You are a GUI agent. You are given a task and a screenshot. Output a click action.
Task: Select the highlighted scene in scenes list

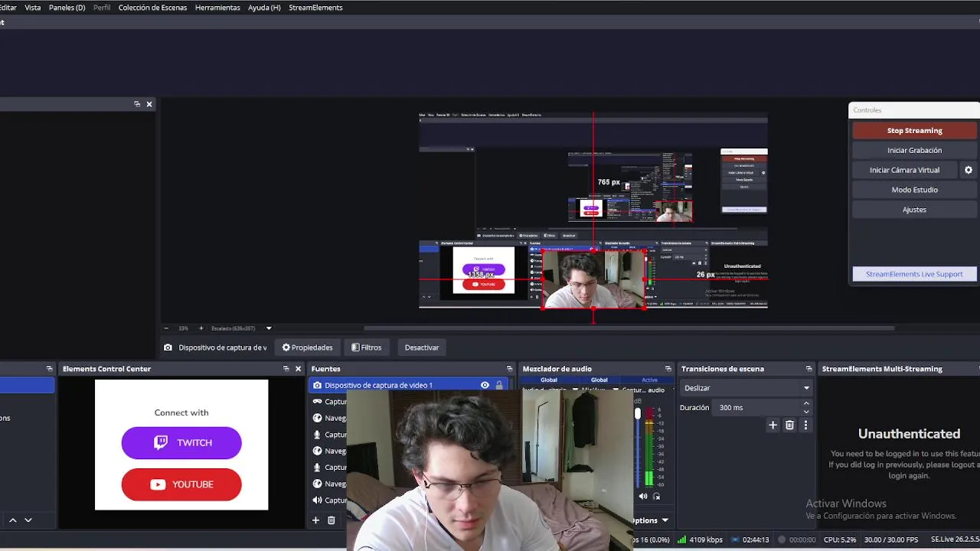[x=27, y=385]
